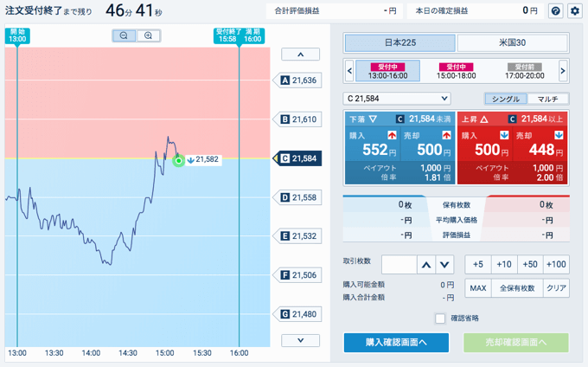Show previous time slots with left arrow
The width and height of the screenshot is (588, 367).
click(349, 71)
